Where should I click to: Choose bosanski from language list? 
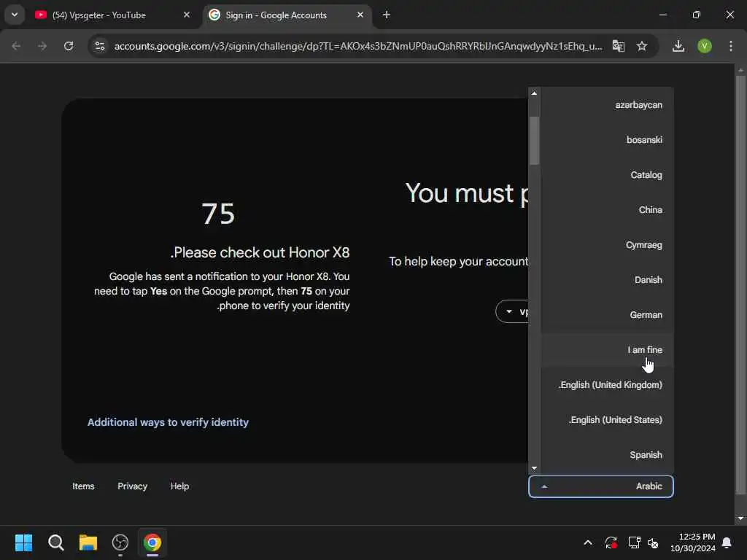pyautogui.click(x=608, y=140)
